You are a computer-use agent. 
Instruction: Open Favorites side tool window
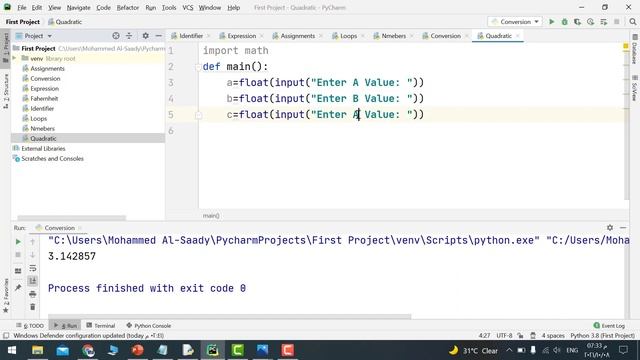point(6,296)
